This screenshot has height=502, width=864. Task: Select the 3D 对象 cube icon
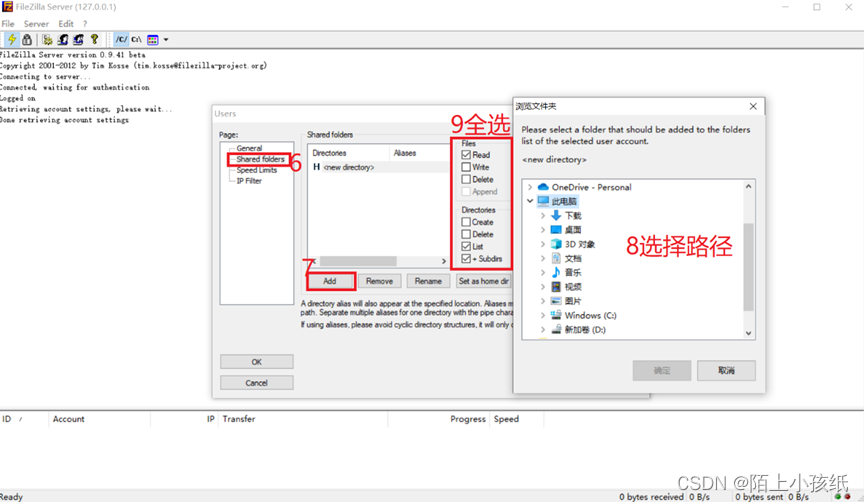click(556, 244)
